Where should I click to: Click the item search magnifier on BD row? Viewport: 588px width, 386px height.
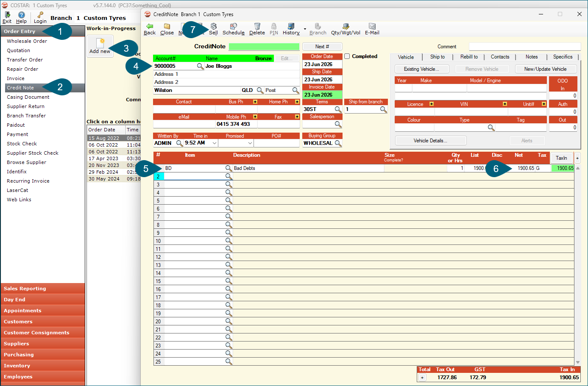(x=229, y=168)
